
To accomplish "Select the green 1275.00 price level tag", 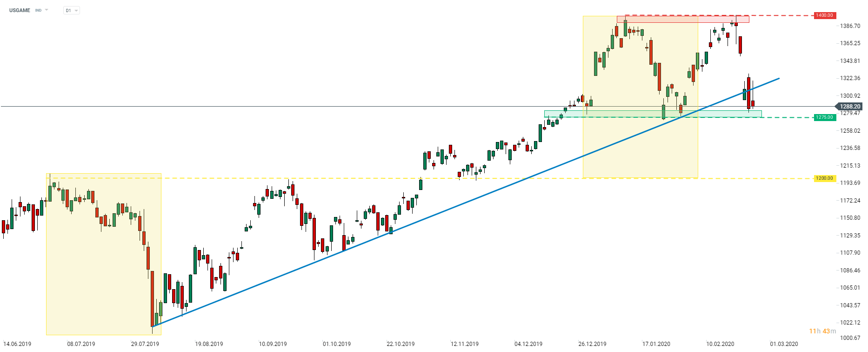I will coord(824,117).
